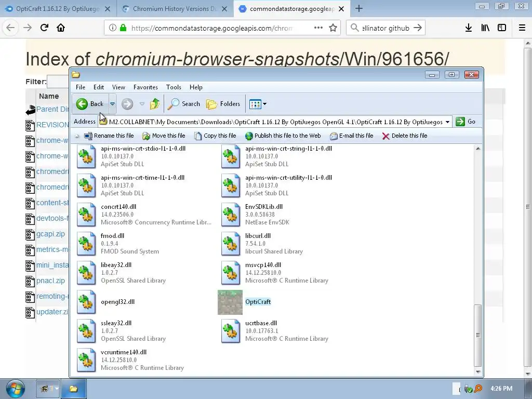
Task: Open gcapi.zip link in browser page
Action: 50,234
